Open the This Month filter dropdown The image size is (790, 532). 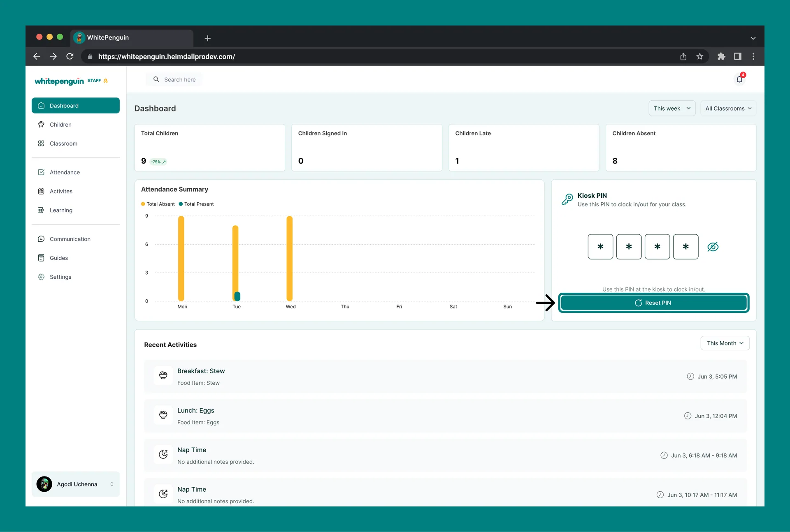click(725, 343)
